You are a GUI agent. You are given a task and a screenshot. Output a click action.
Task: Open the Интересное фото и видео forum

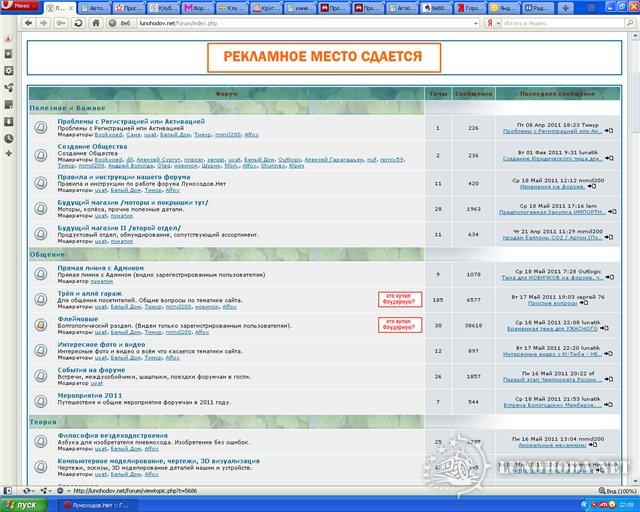point(101,344)
